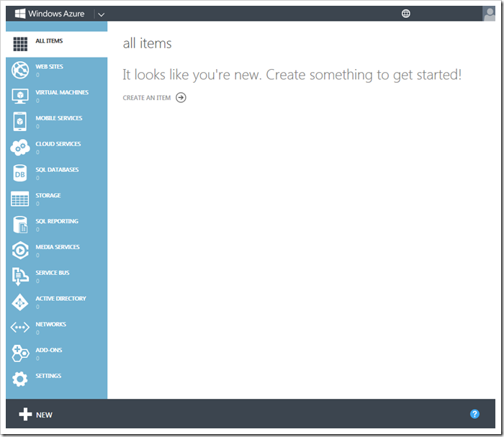Go to NETWORKS label

pos(51,324)
